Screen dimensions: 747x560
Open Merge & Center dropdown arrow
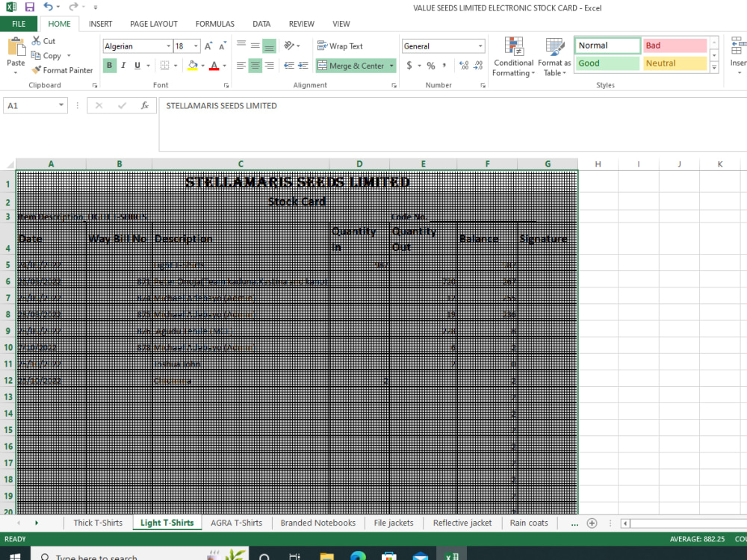[x=391, y=65]
